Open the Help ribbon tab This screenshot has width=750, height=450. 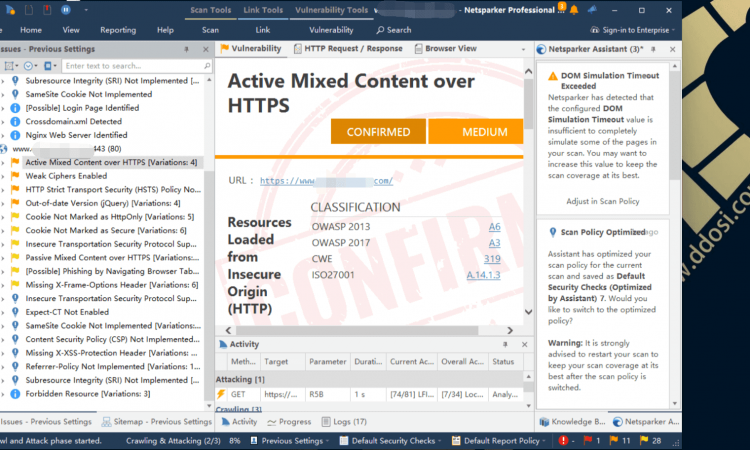coord(165,30)
